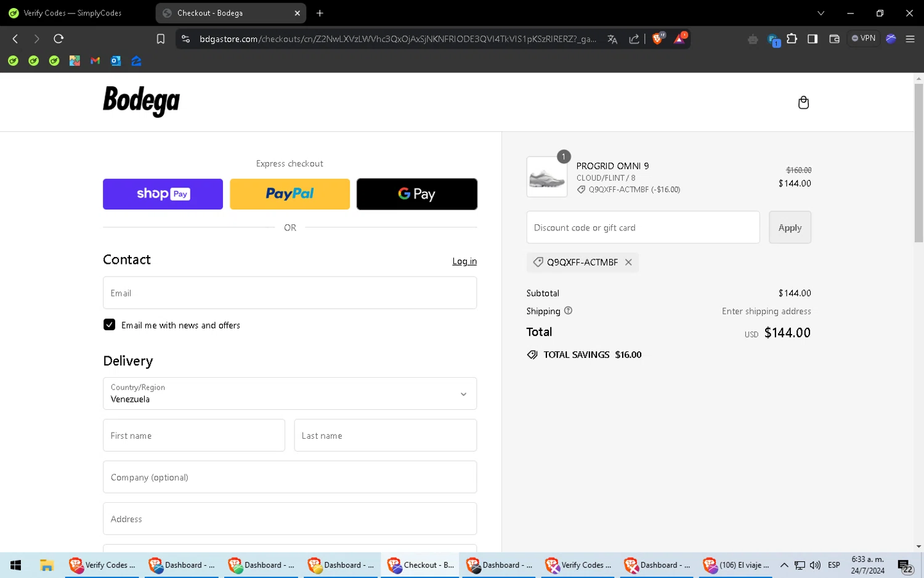
Task: Click the Company (optional) field
Action: (x=290, y=477)
